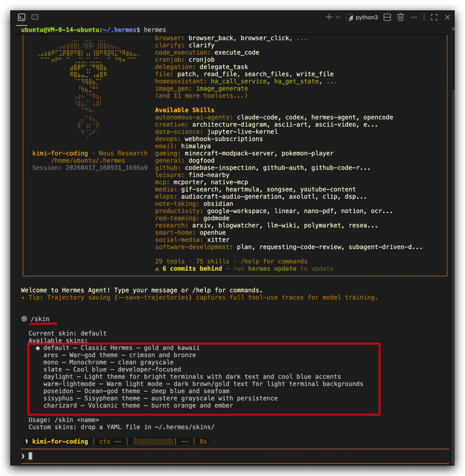The image size is (465, 476).
Task: Maximize the panel size icon
Action: pos(434,17)
